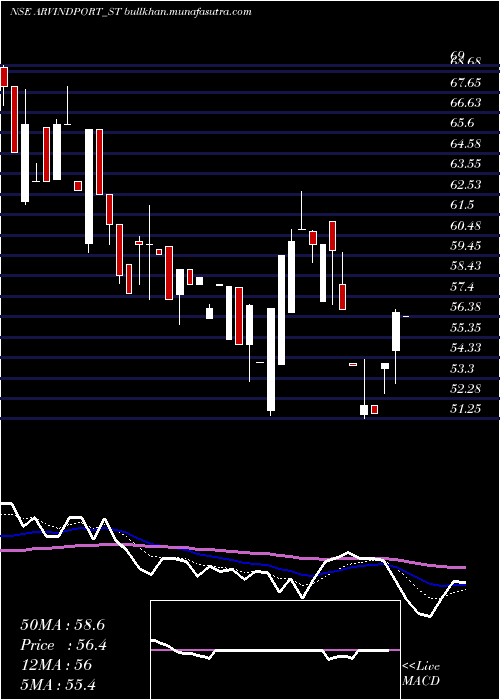Click the 59.45 price axis label
The height and width of the screenshot is (700, 500).
[x=466, y=246]
